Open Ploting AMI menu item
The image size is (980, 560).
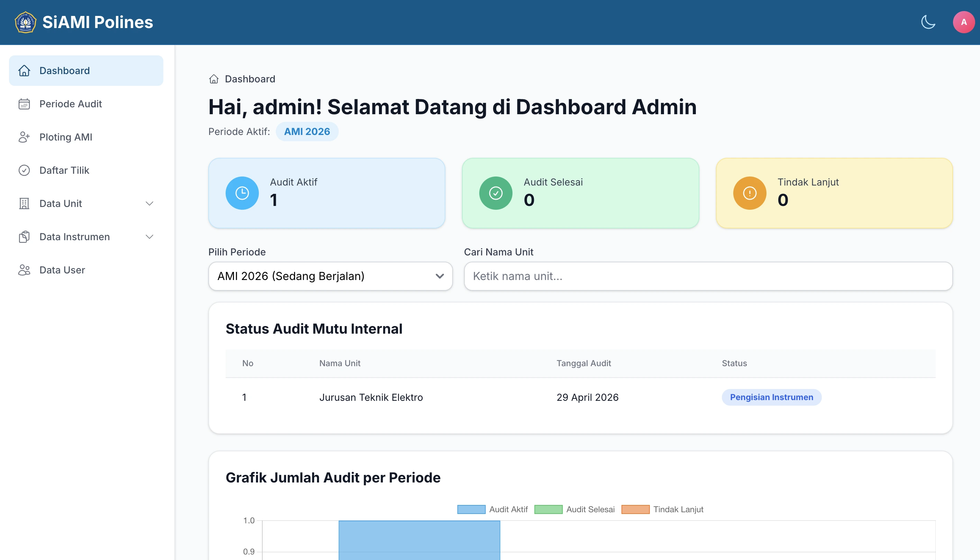(86, 137)
